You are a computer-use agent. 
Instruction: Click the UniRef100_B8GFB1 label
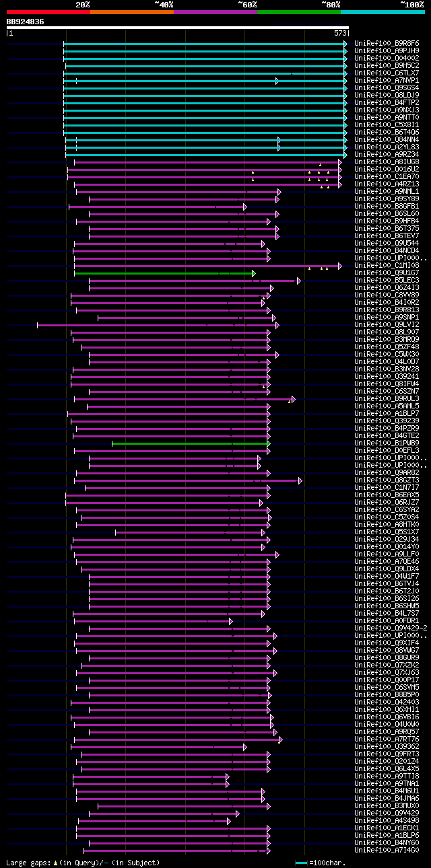[x=387, y=207]
